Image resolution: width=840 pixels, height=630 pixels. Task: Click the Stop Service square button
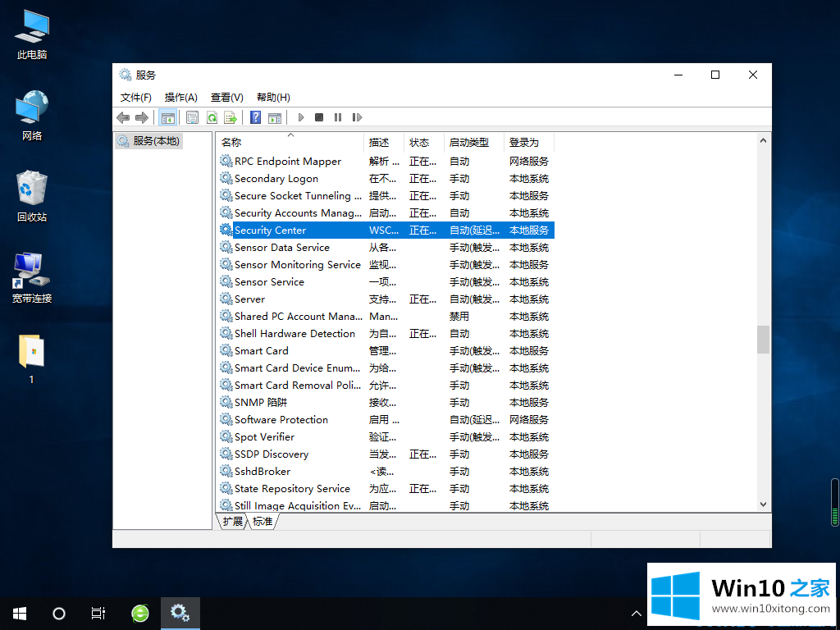[x=319, y=117]
